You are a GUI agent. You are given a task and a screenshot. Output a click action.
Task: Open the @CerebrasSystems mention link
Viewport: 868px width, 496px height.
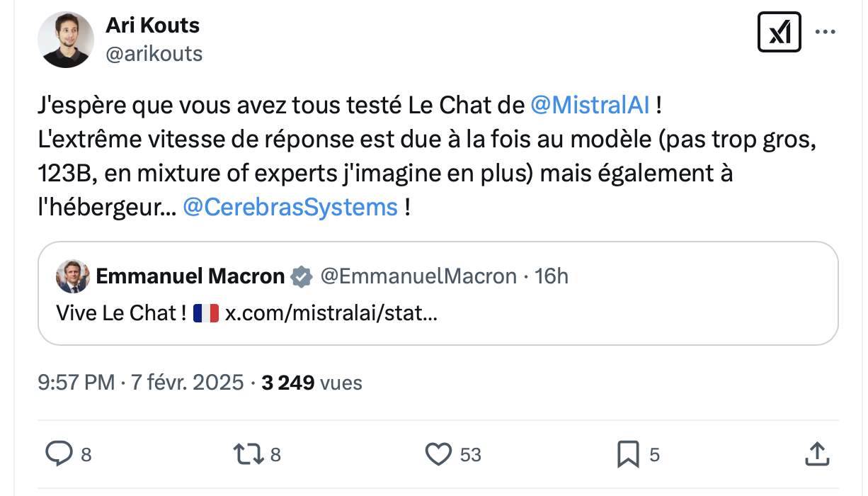290,208
